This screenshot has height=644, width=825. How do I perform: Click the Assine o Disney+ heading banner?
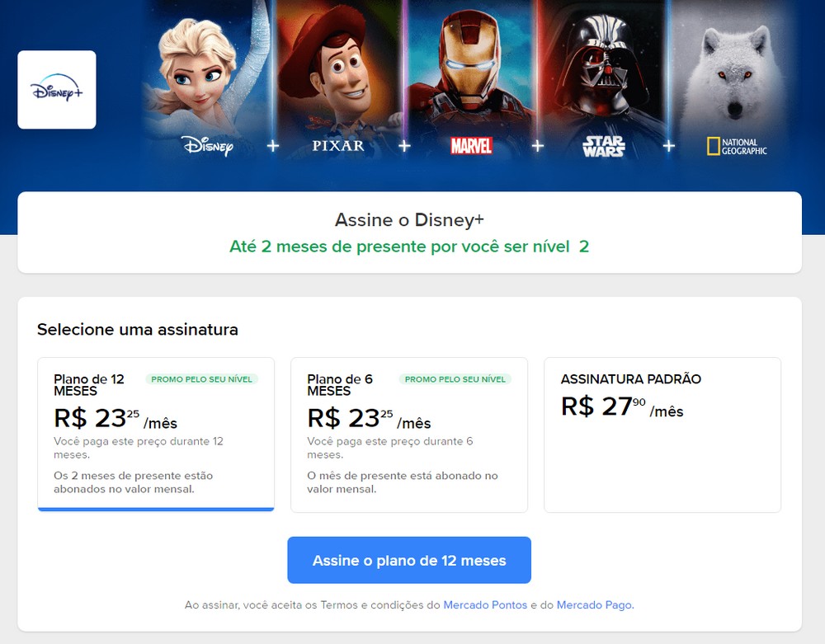pos(409,233)
